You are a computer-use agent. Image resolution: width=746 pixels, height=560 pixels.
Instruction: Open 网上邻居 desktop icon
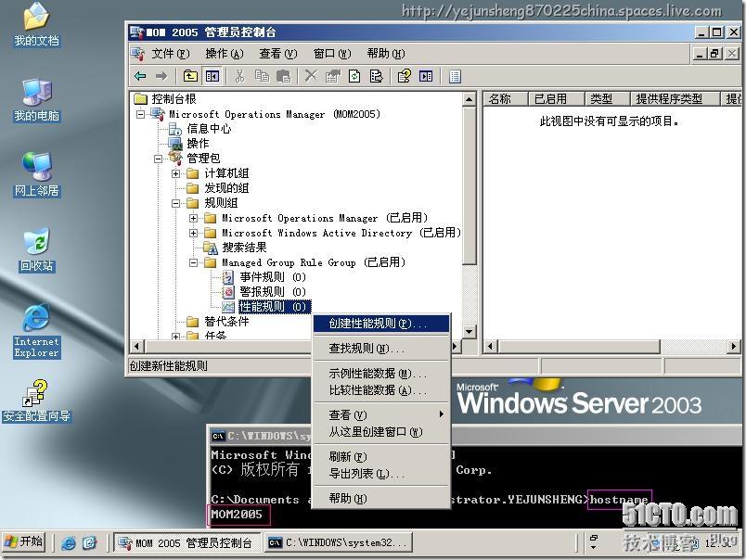36,175
